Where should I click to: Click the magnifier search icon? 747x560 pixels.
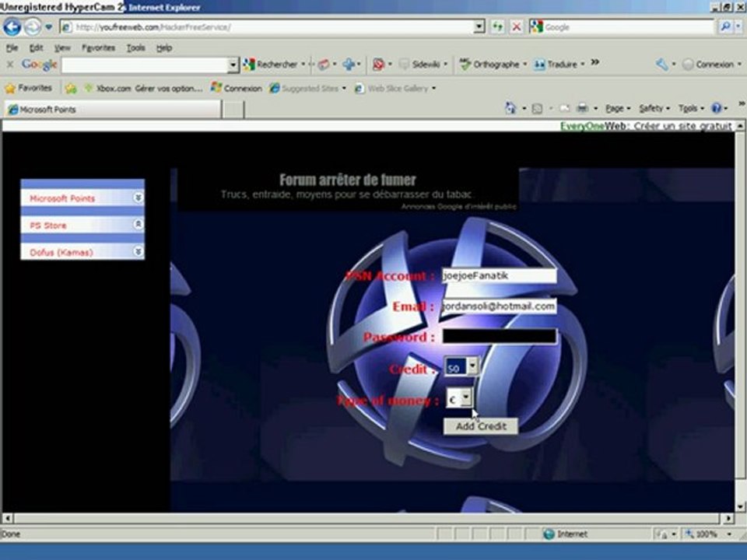point(725,27)
